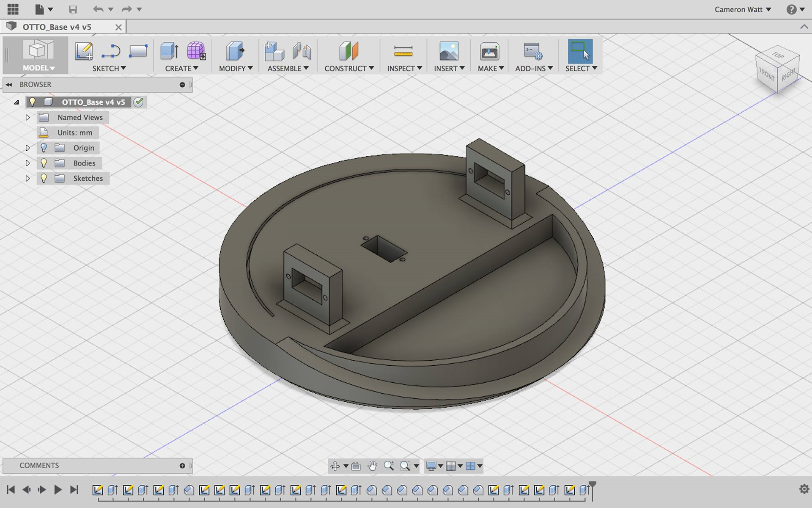The width and height of the screenshot is (812, 508).
Task: Click the Zoom magnifier tool
Action: (x=389, y=466)
